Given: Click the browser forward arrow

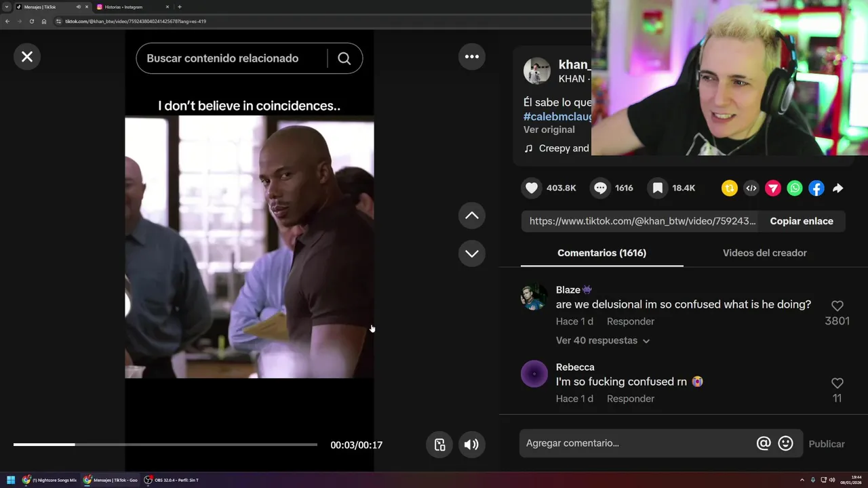Looking at the screenshot, I should pos(19,21).
